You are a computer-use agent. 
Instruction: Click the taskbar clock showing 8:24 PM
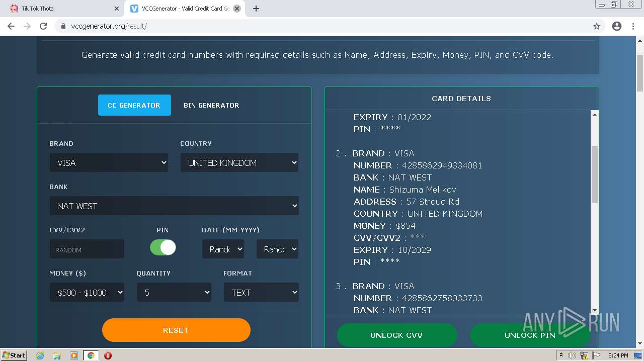point(618,355)
